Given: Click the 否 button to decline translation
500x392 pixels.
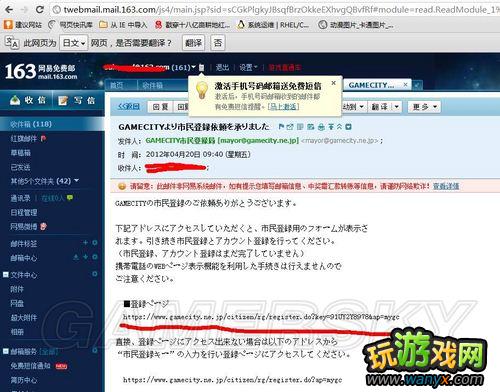Looking at the screenshot, I should click(x=218, y=43).
